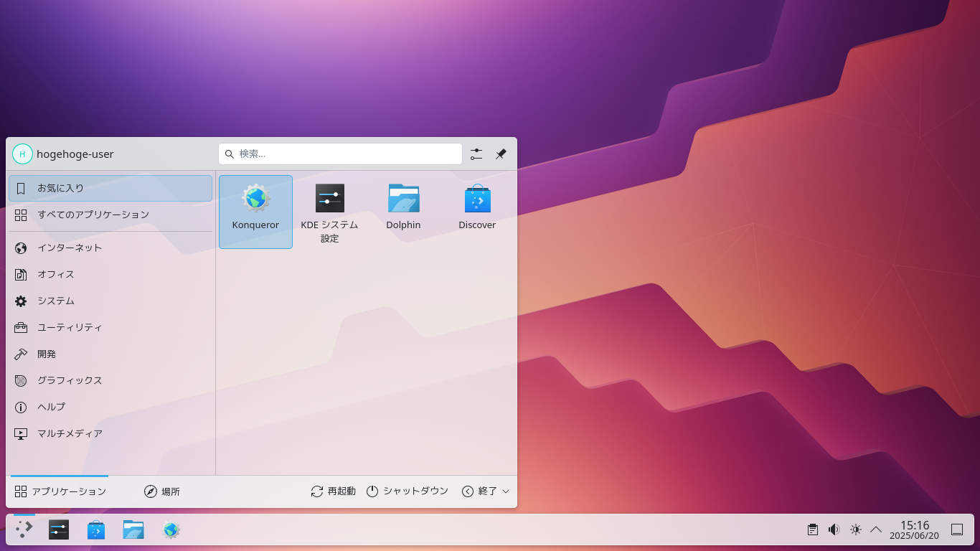Click the シャットダウン button
The width and height of the screenshot is (980, 551).
407,491
